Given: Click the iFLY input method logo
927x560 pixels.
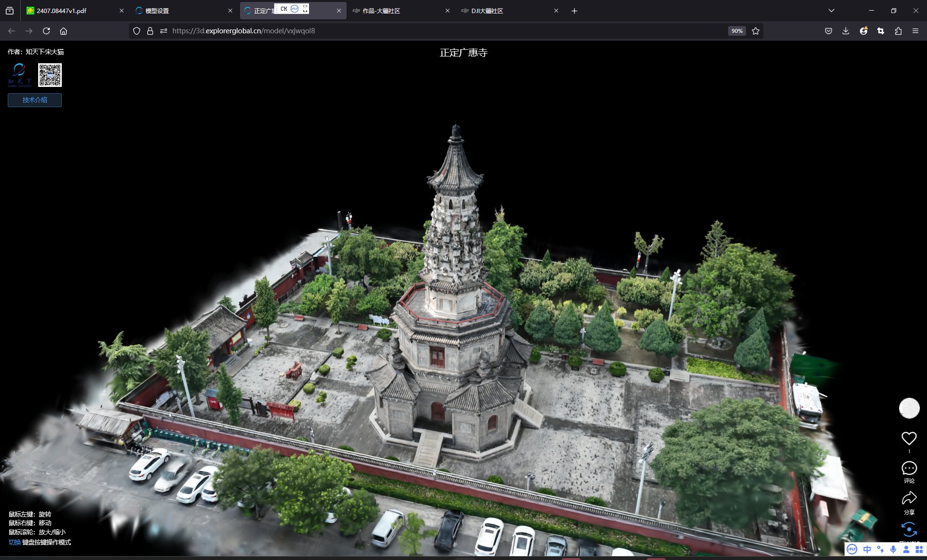Looking at the screenshot, I should 852,549.
